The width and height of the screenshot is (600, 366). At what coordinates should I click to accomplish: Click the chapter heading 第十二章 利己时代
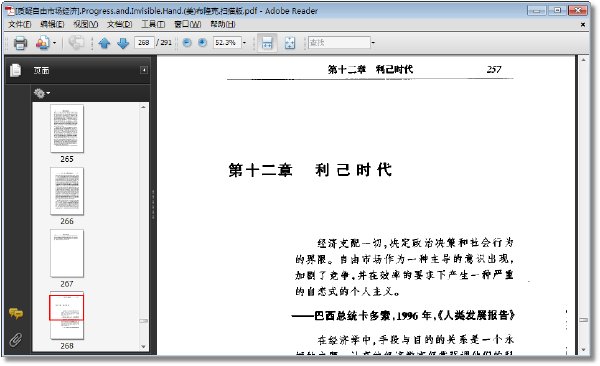[x=310, y=170]
